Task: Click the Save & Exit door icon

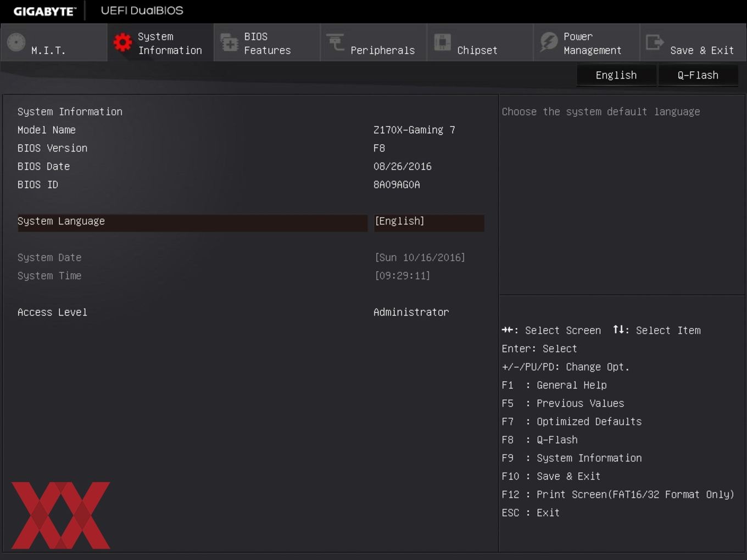Action: coord(655,42)
